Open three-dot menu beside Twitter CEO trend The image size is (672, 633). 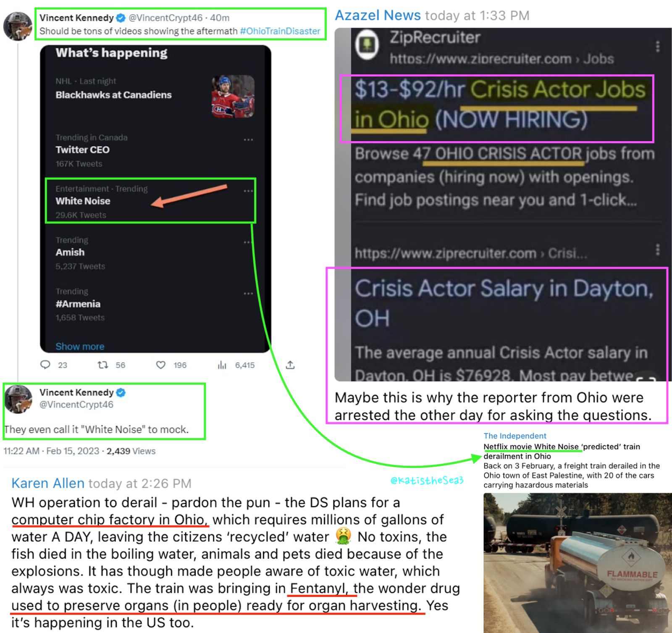[x=248, y=139]
